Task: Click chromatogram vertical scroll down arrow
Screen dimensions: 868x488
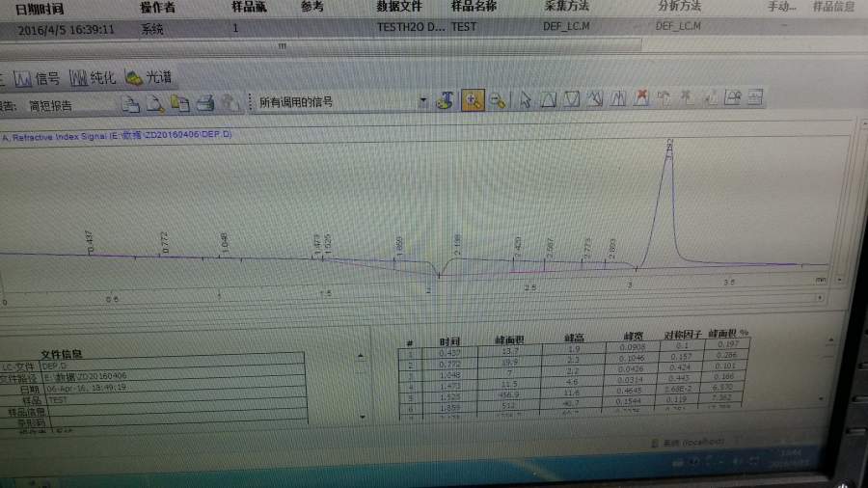Action: click(840, 281)
